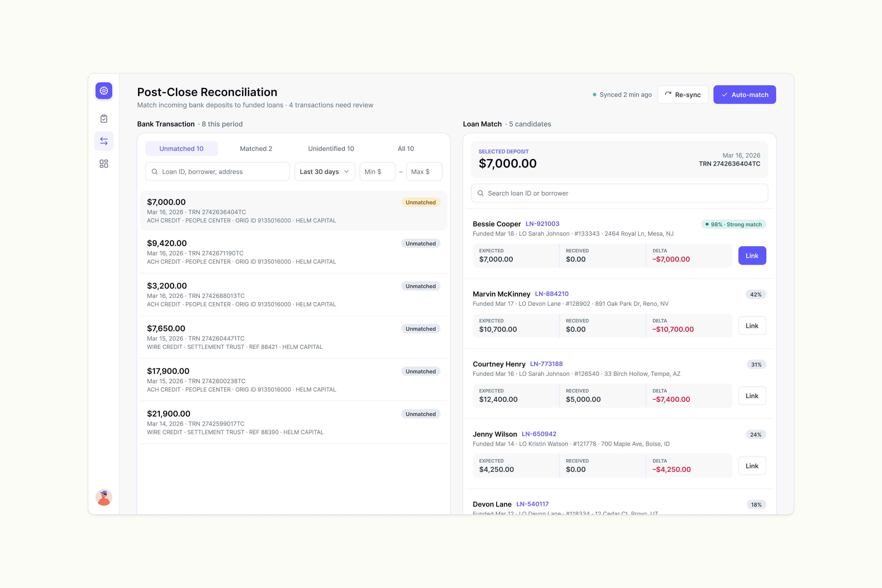Click magnifier icon in loan search field

[480, 193]
